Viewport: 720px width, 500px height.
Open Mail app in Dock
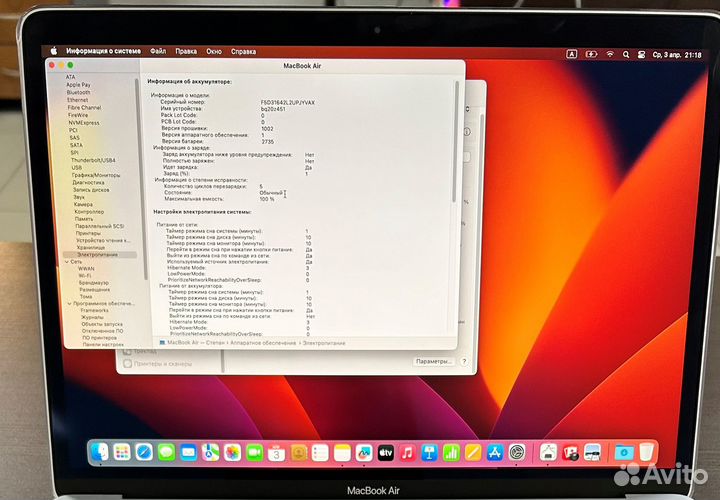[x=188, y=453]
